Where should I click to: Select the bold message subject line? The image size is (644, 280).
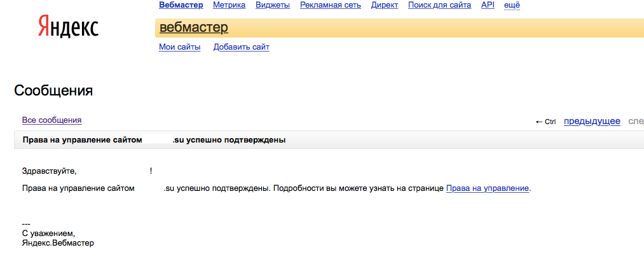(154, 140)
